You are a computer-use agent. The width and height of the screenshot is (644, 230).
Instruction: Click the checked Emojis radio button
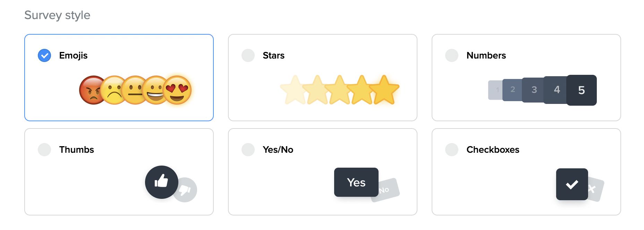(x=44, y=55)
